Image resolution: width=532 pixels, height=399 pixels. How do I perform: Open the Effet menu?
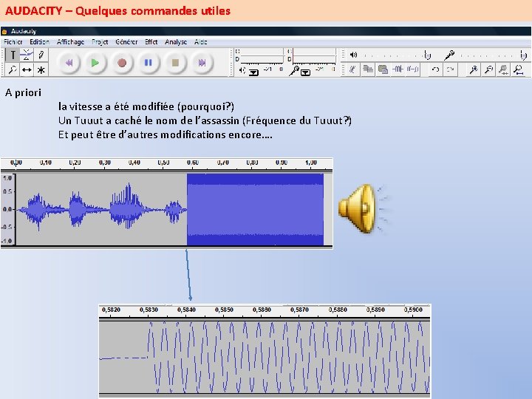pyautogui.click(x=151, y=41)
